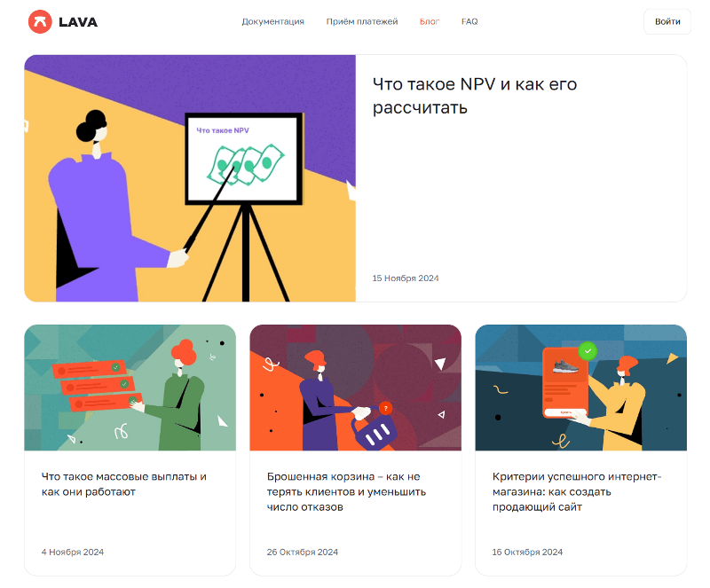The height and width of the screenshot is (588, 710).
Task: Open the FAQ navigation link
Action: 469,21
